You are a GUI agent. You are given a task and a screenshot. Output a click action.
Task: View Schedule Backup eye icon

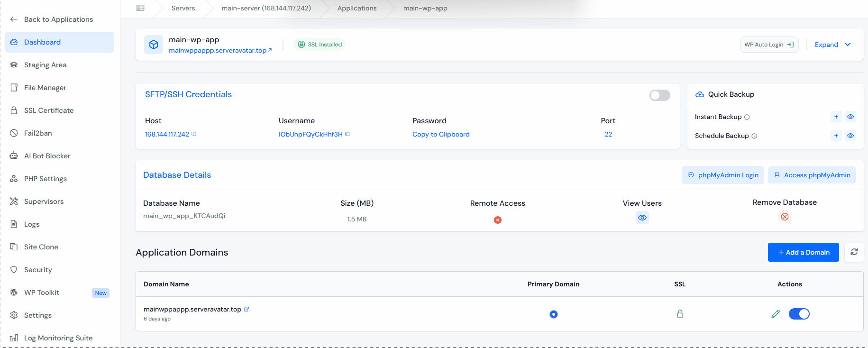(x=850, y=136)
